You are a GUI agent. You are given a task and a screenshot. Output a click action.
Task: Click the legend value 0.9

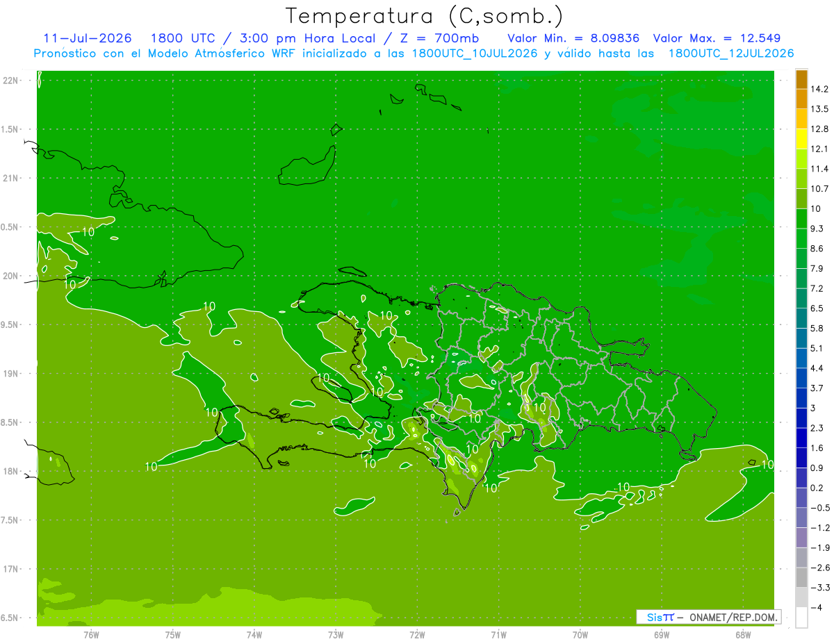click(x=818, y=468)
